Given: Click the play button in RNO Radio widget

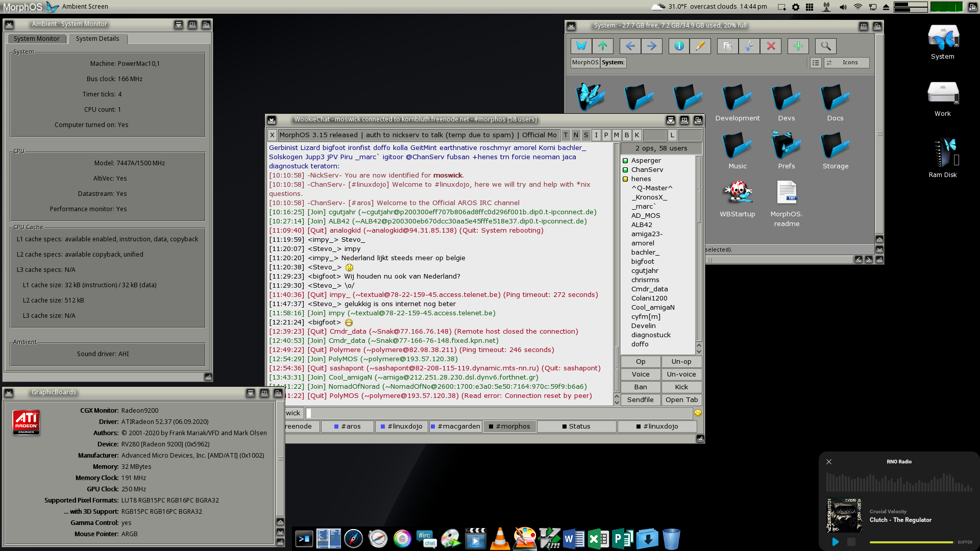Looking at the screenshot, I should click(836, 542).
